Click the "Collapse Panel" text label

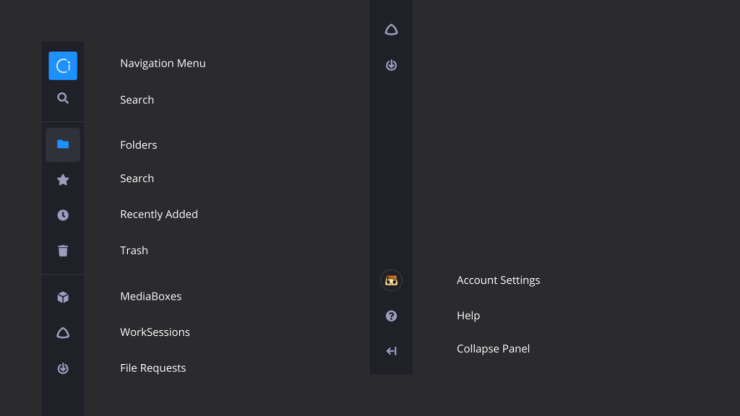pos(493,349)
